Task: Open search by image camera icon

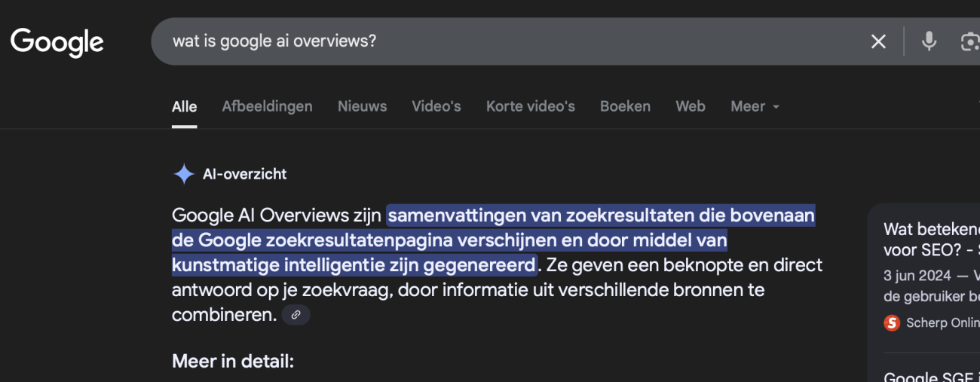Action: click(969, 41)
